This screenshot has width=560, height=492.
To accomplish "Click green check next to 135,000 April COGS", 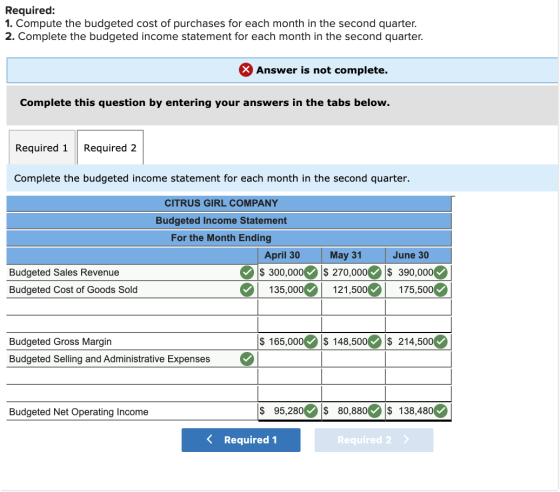I will coord(311,290).
